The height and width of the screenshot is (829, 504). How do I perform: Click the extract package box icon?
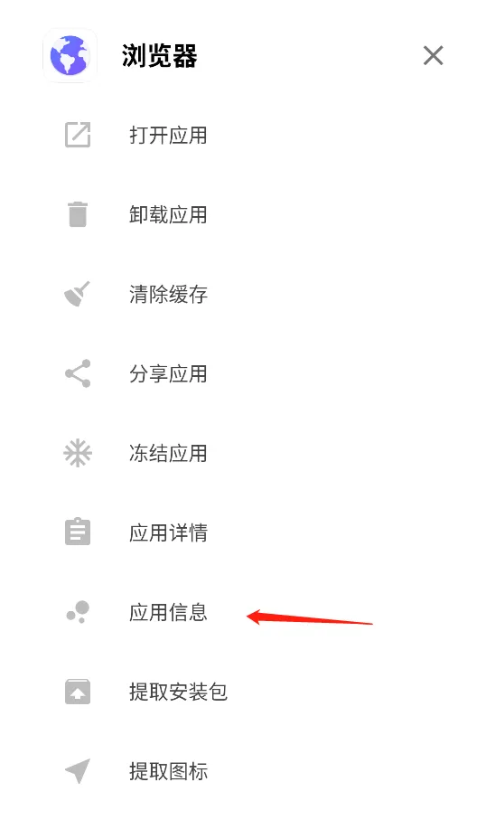(x=78, y=692)
